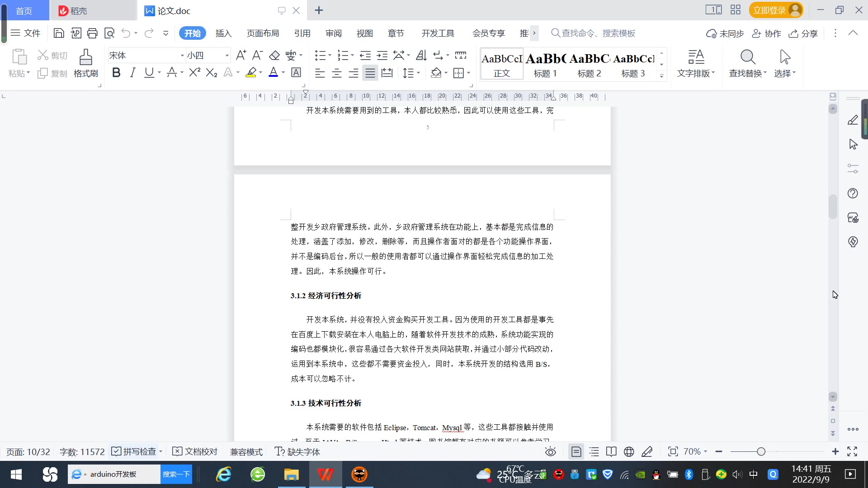This screenshot has height=488, width=868.
Task: Open the 插入 (Insert) ribbon tab
Action: click(x=223, y=33)
